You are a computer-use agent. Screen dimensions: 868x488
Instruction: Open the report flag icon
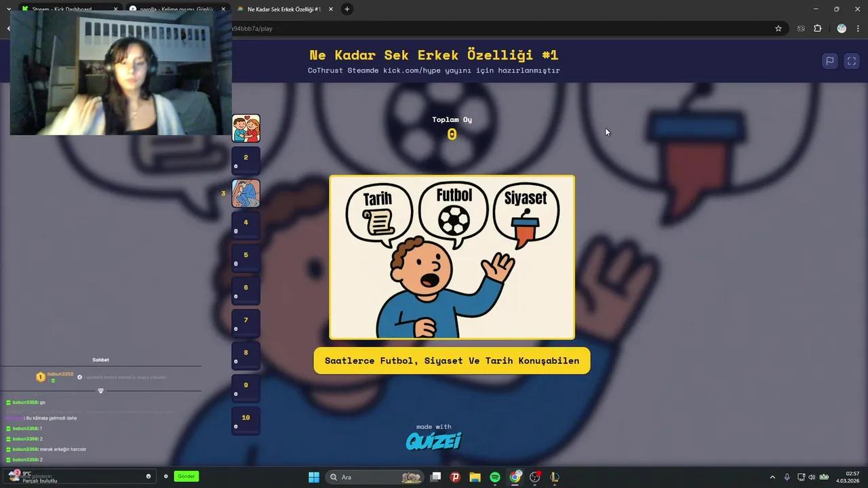point(829,61)
